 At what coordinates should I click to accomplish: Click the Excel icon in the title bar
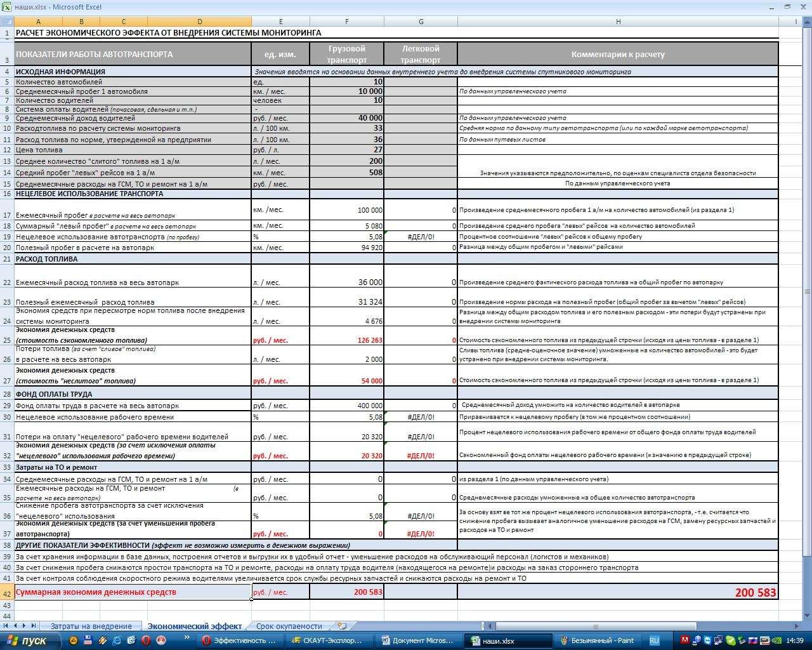point(6,6)
